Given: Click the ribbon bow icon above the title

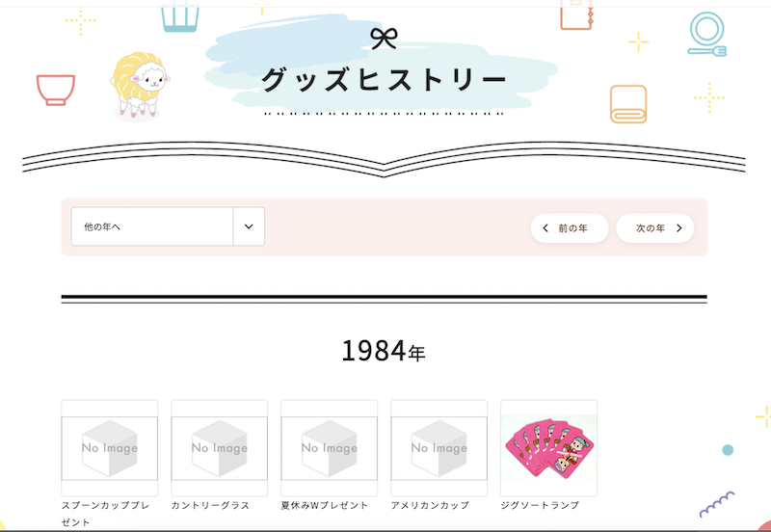Looking at the screenshot, I should pos(384,39).
